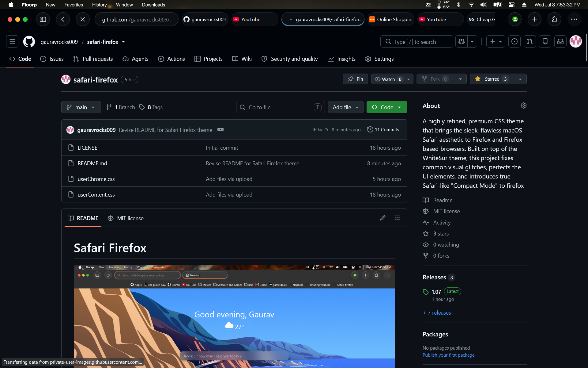The height and width of the screenshot is (368, 588).
Task: Open the notifications inbox icon
Action: coord(560,41)
